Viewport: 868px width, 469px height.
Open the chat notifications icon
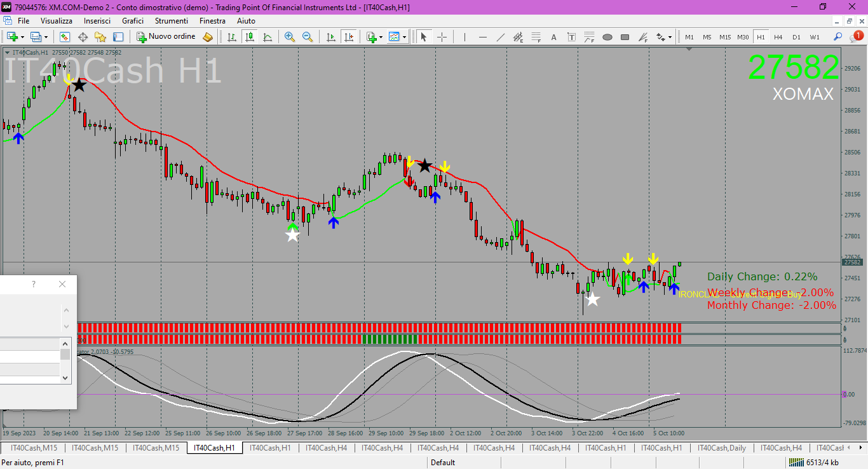click(857, 37)
